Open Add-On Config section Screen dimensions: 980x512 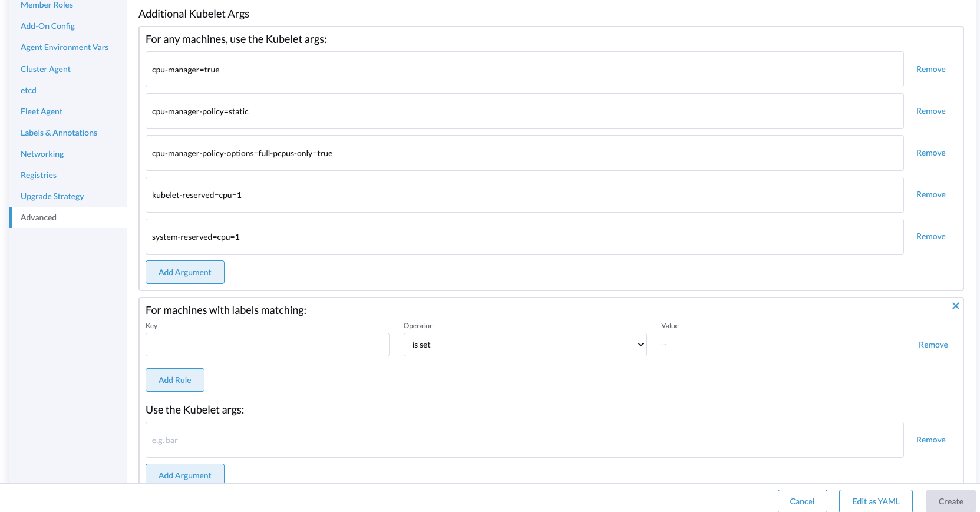coord(48,26)
